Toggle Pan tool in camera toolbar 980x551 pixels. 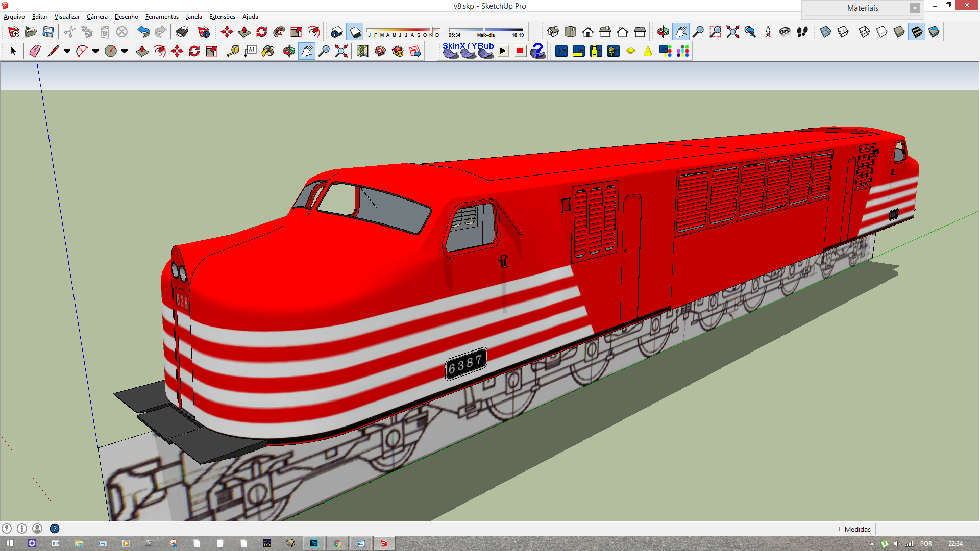click(x=681, y=32)
